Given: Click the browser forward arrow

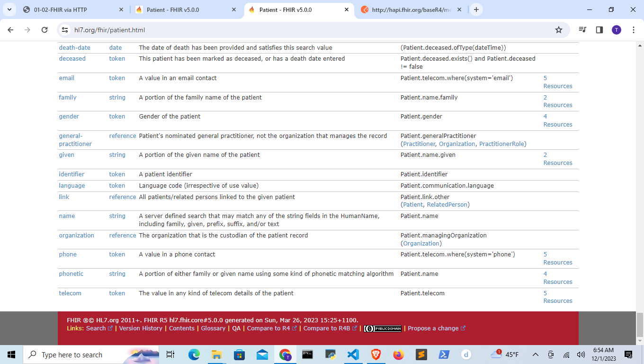Looking at the screenshot, I should pyautogui.click(x=27, y=30).
